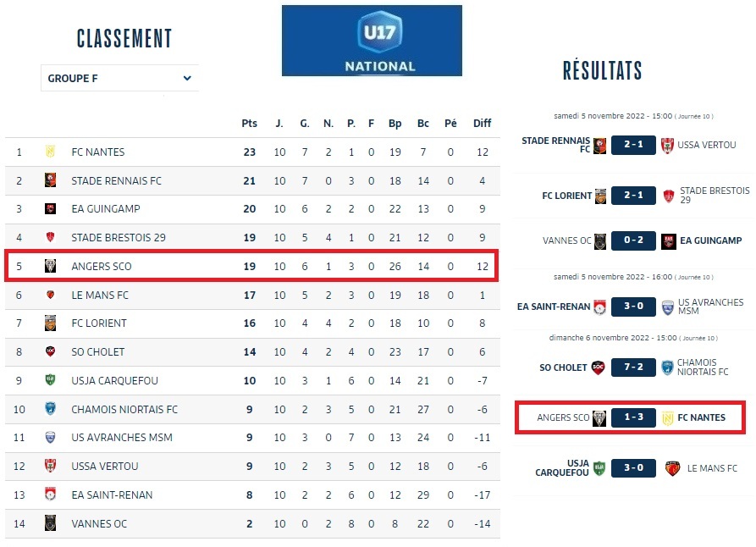
Task: Click the Vannes OC crest in standings
Action: click(50, 523)
